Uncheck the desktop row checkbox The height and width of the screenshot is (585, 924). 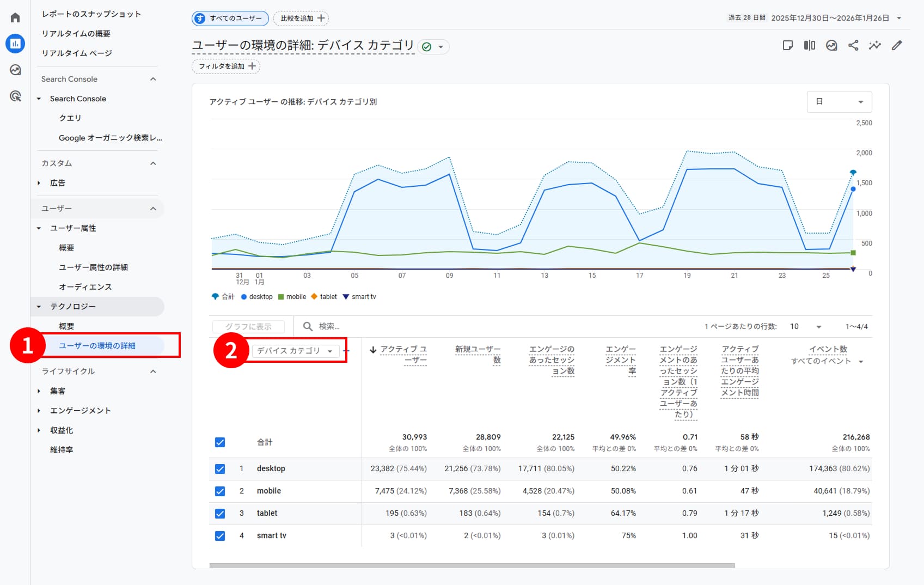click(220, 468)
